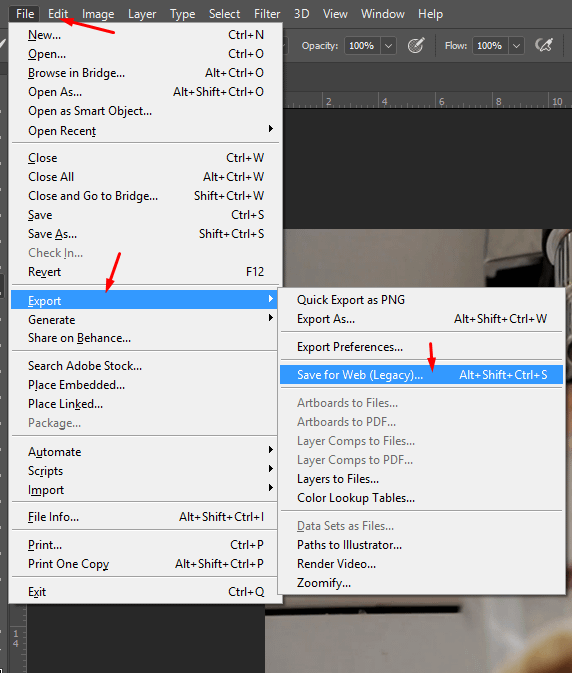
Task: Choose Save for Web (Legacy)...
Action: (x=421, y=375)
